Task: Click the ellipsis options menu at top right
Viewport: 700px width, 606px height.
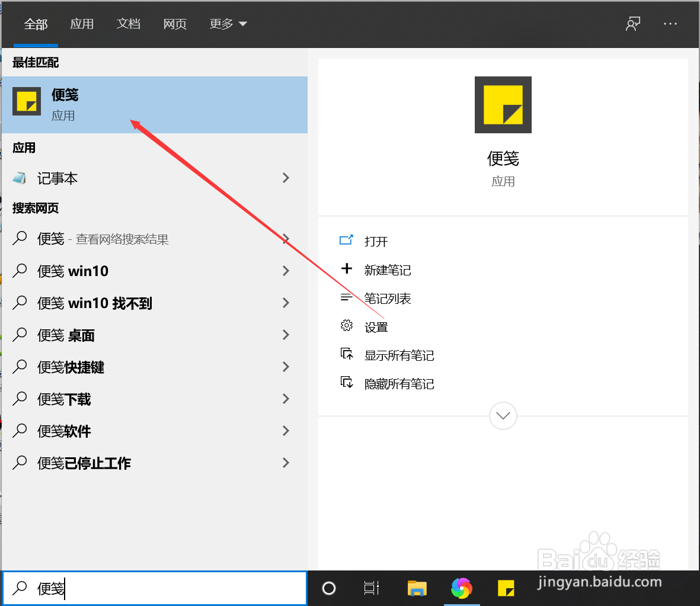Action: [x=670, y=24]
